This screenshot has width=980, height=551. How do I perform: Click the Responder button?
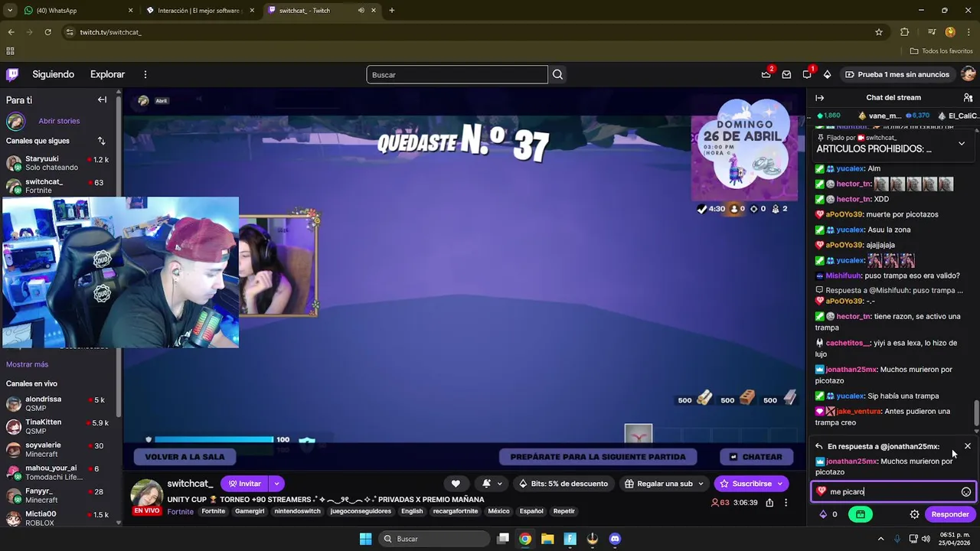950,514
